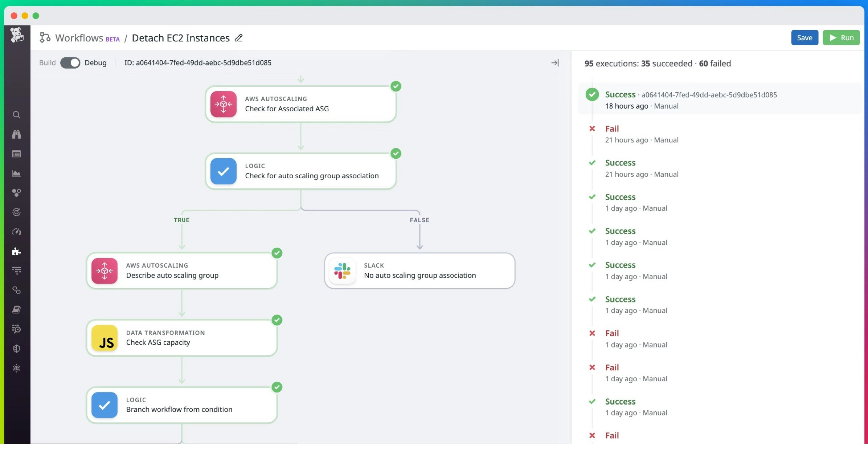The width and height of the screenshot is (868, 451).
Task: Select the Debug mode label
Action: [95, 63]
